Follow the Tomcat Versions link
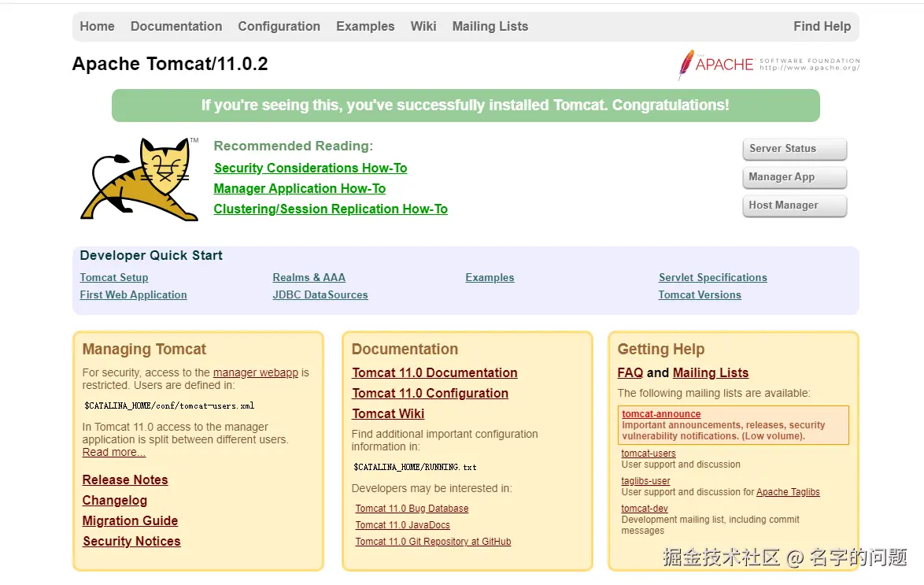The width and height of the screenshot is (924, 585). tap(700, 294)
